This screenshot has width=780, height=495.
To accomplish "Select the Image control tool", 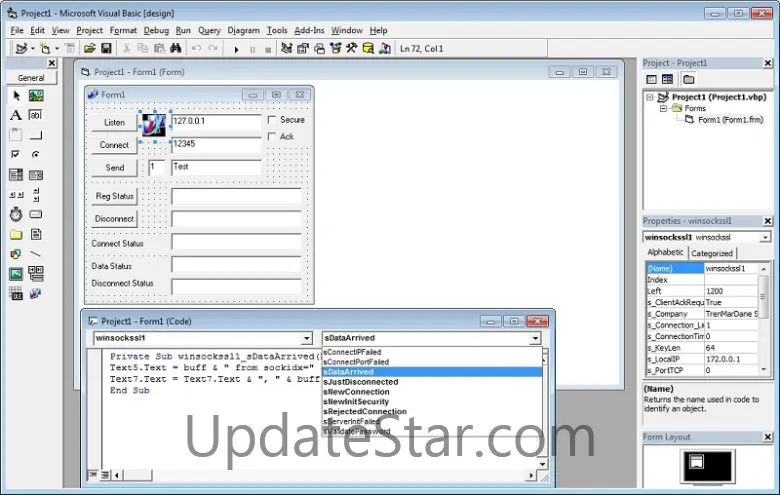I will click(x=16, y=274).
